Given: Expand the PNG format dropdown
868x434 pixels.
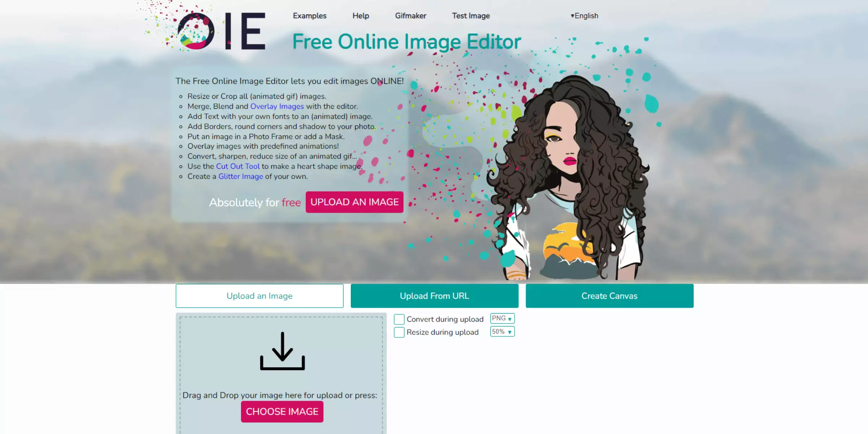Looking at the screenshot, I should (502, 318).
